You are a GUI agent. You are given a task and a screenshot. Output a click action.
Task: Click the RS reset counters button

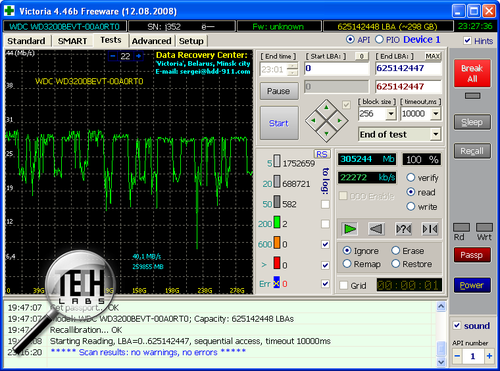point(322,154)
